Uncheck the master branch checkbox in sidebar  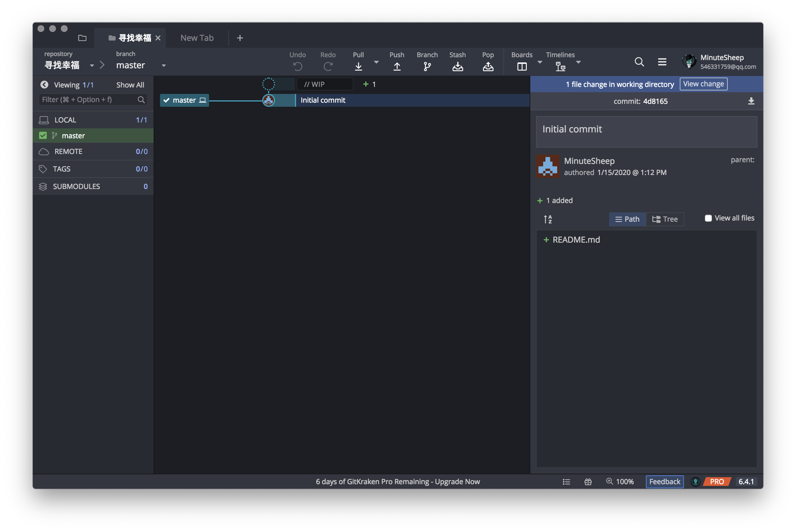(x=43, y=135)
